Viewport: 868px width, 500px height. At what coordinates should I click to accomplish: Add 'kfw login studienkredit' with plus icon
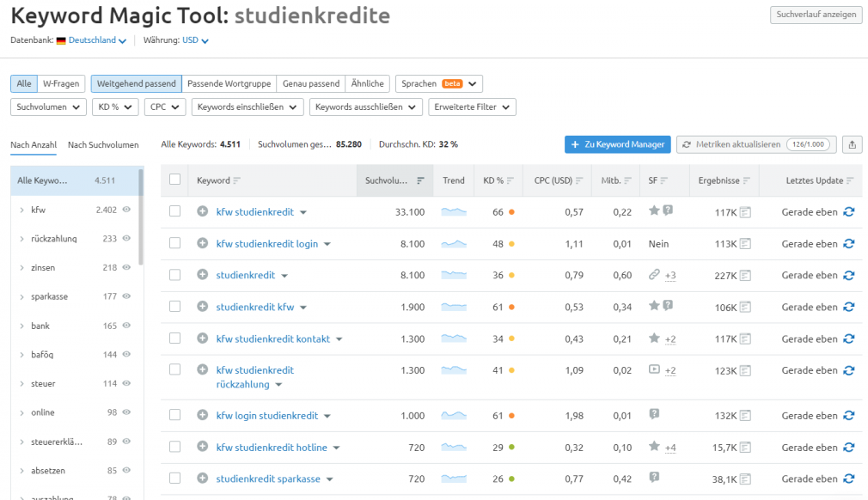click(203, 415)
